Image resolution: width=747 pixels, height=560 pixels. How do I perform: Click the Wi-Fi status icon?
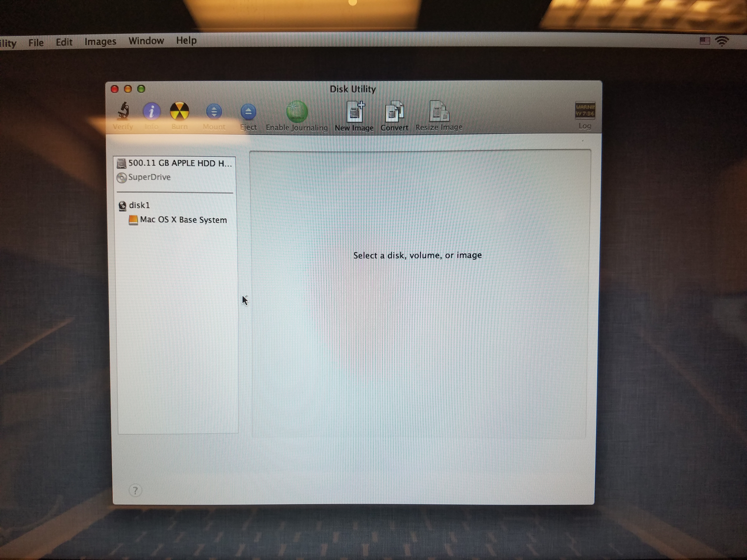click(x=722, y=41)
